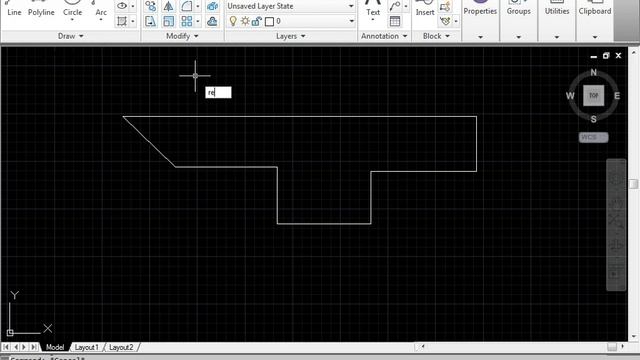Click the Table annotation icon
Viewport: 640px width, 360px height.
pos(395,21)
